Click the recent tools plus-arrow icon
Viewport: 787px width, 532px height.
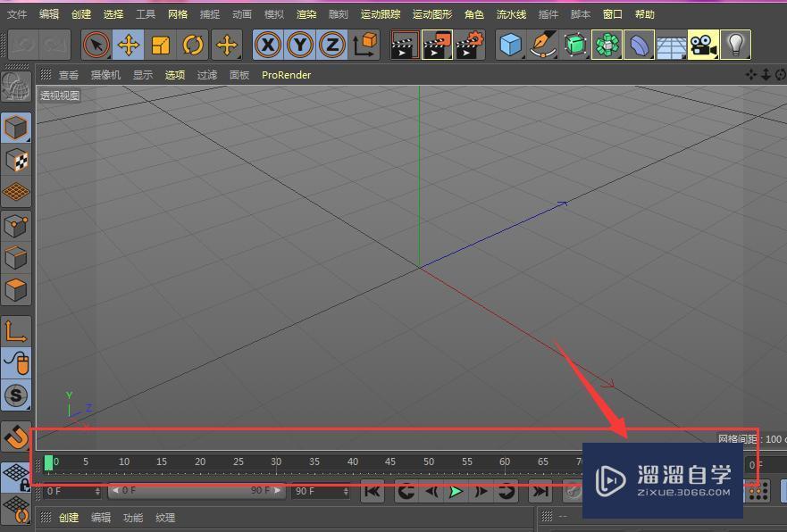[227, 46]
